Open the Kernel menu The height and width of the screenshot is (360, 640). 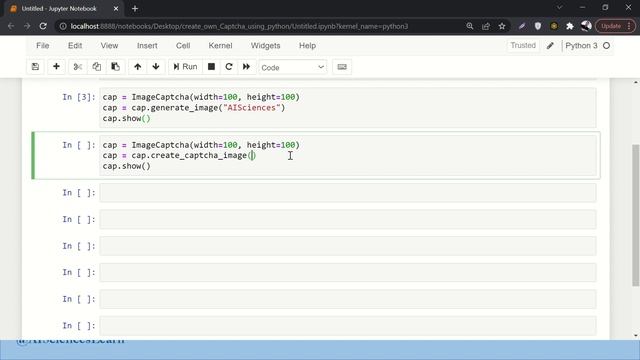[x=220, y=46]
